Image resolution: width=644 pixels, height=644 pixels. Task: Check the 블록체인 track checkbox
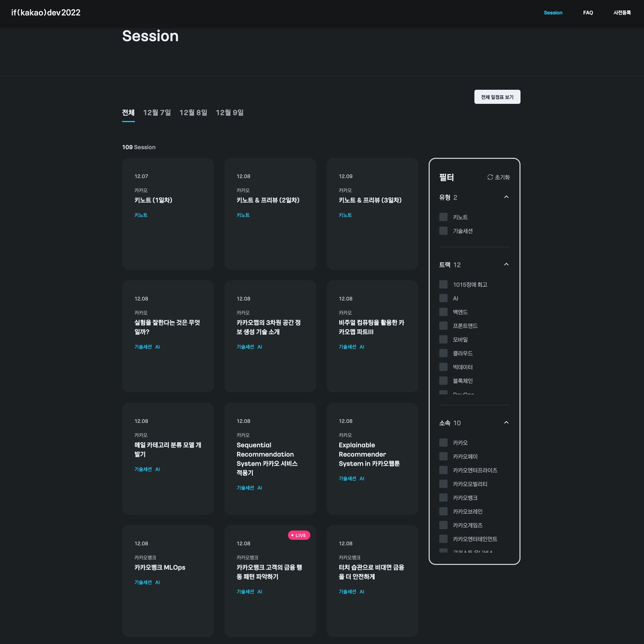tap(443, 381)
